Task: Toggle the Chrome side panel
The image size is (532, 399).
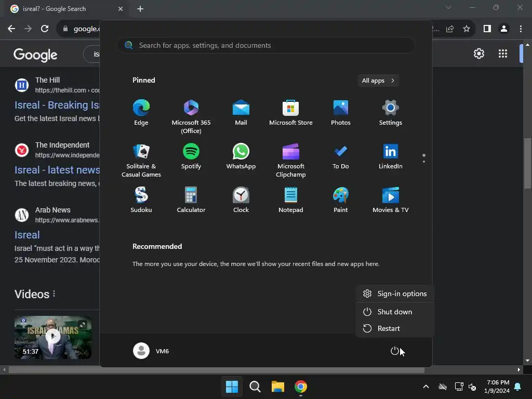Action: (487, 29)
